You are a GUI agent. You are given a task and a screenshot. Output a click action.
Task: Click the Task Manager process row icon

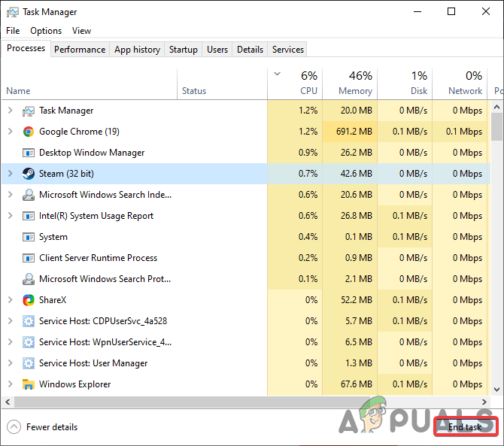tap(29, 111)
